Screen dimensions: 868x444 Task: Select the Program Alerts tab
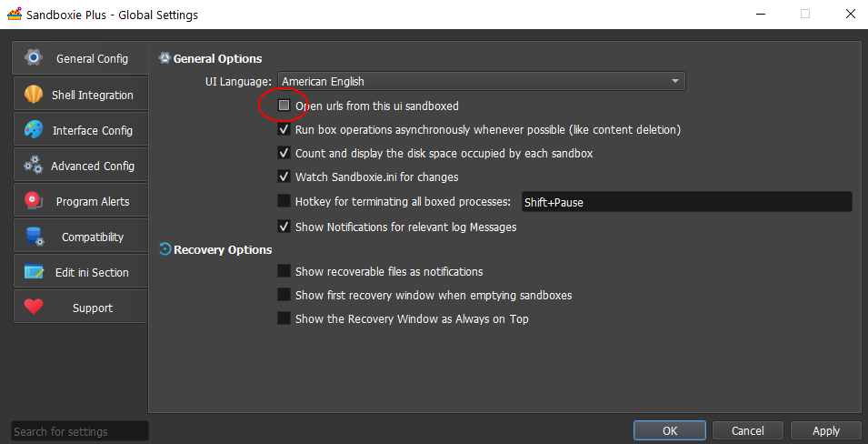point(81,201)
